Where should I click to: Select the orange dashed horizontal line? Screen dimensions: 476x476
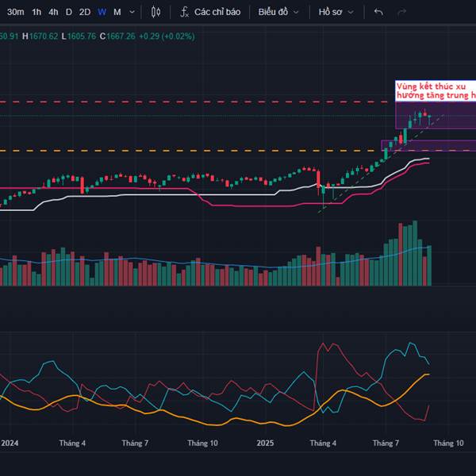[x=188, y=151]
